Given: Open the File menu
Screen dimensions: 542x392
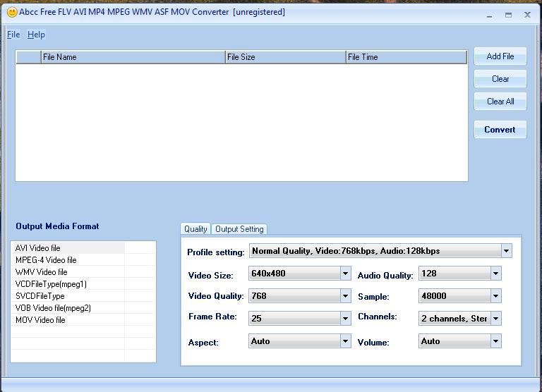Looking at the screenshot, I should click(x=13, y=35).
